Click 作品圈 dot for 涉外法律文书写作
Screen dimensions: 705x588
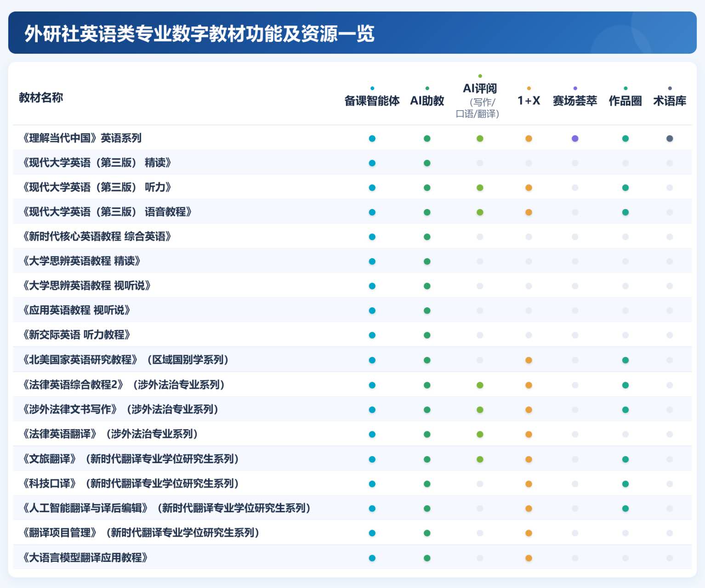(x=625, y=409)
